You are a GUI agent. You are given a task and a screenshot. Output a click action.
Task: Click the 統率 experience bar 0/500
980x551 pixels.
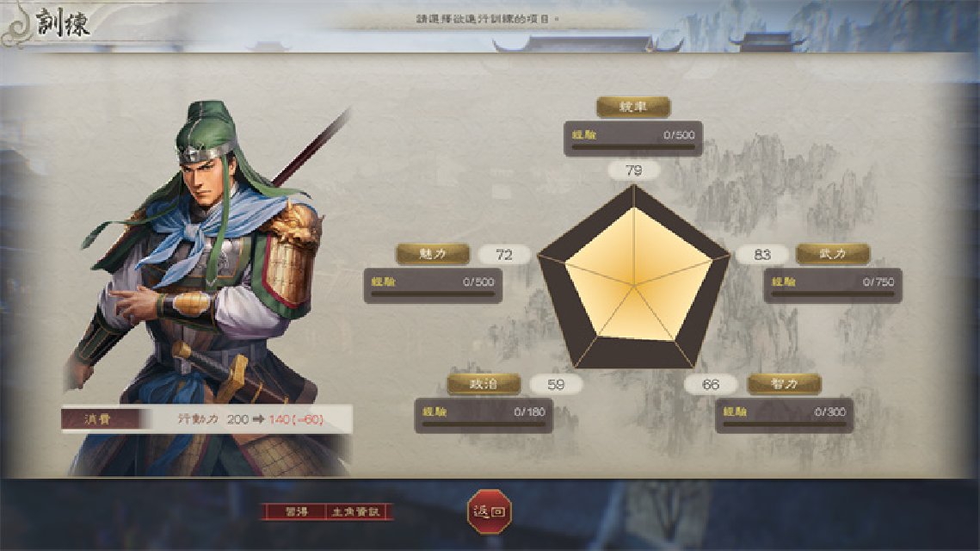point(633,139)
